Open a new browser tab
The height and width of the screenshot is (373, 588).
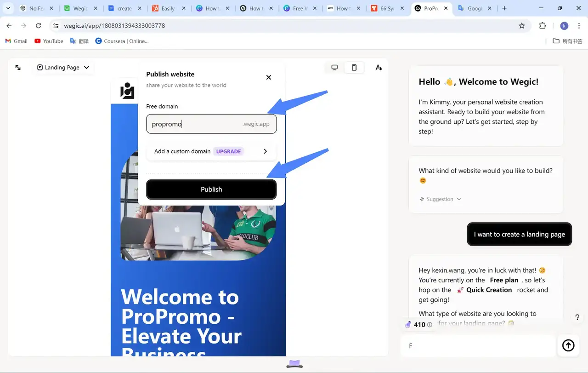504,8
